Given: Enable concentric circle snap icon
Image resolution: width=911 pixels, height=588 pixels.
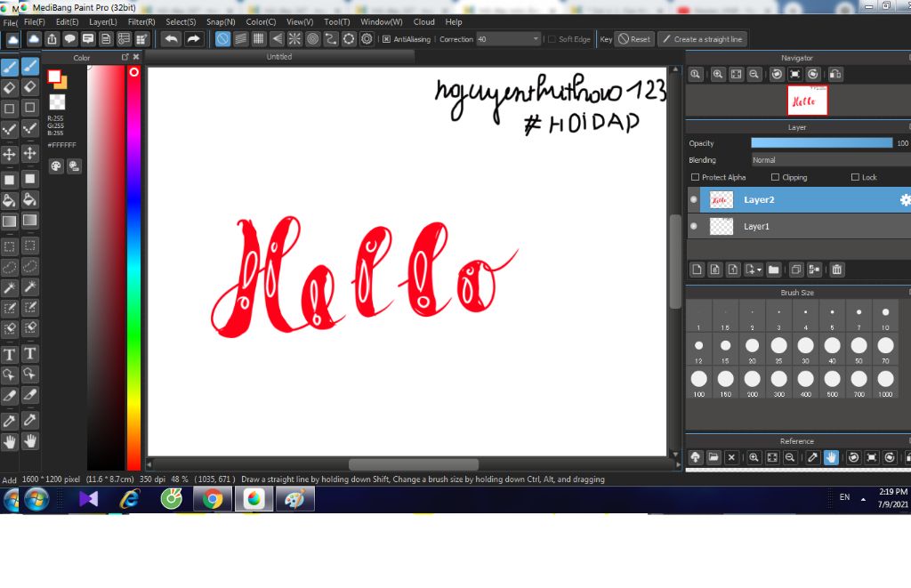Looking at the screenshot, I should coord(312,39).
